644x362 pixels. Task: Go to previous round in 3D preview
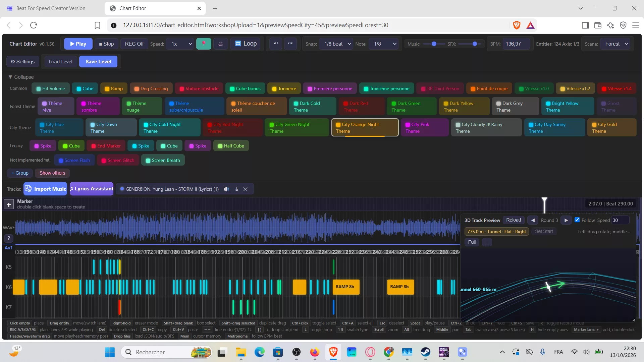pos(533,220)
